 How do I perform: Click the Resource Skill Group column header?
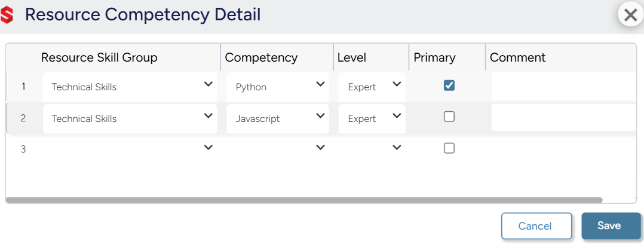pyautogui.click(x=99, y=57)
